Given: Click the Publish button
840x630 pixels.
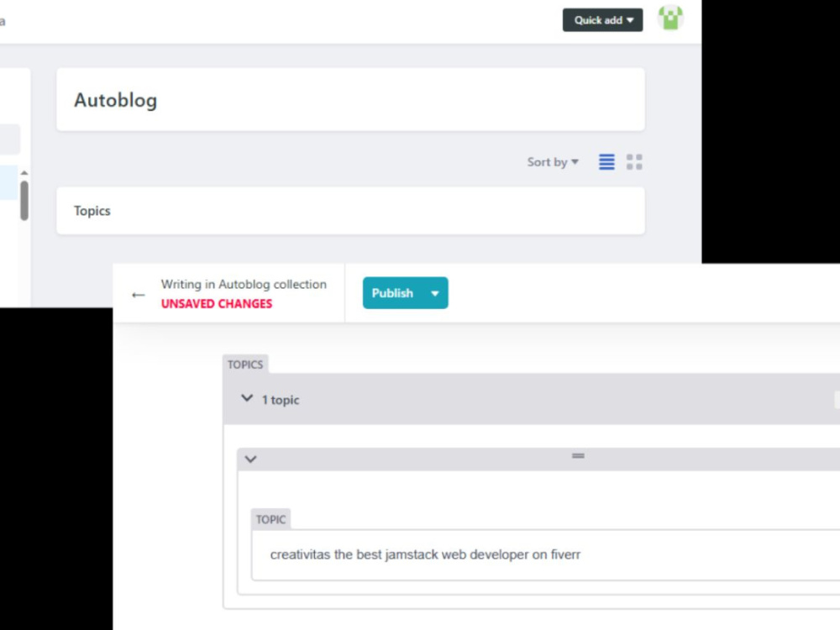Looking at the screenshot, I should [392, 293].
